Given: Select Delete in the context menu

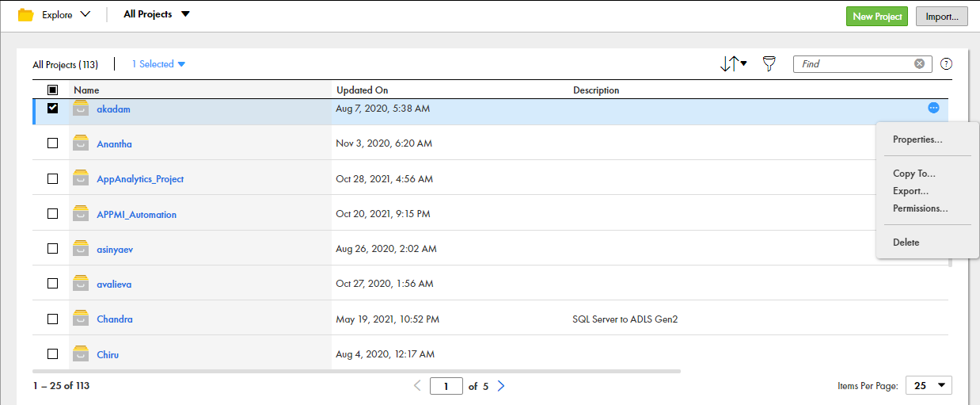Looking at the screenshot, I should (906, 243).
